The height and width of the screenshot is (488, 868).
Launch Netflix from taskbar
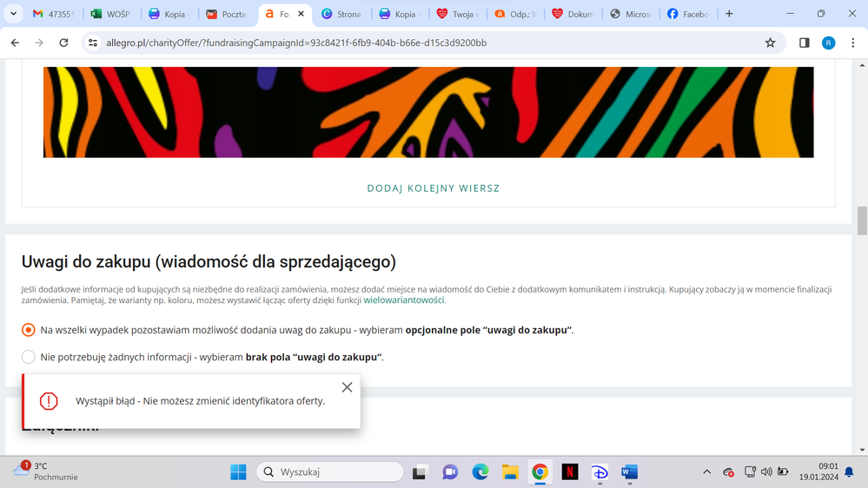(570, 472)
